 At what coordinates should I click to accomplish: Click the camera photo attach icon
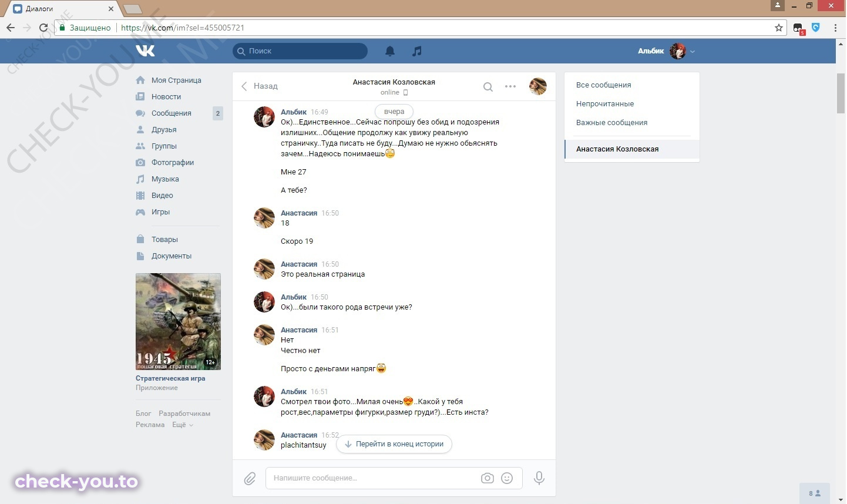tap(488, 478)
